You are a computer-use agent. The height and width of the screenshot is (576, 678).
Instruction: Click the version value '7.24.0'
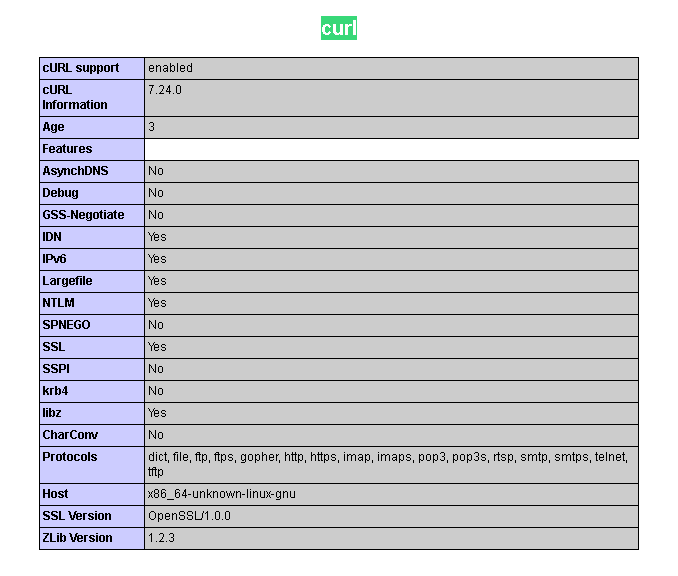[165, 90]
